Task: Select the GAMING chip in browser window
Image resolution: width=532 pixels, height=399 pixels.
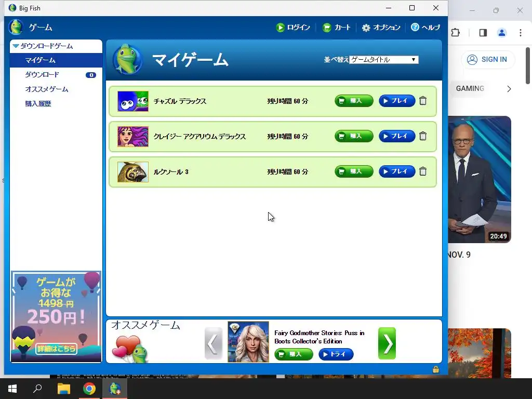Action: pyautogui.click(x=470, y=88)
